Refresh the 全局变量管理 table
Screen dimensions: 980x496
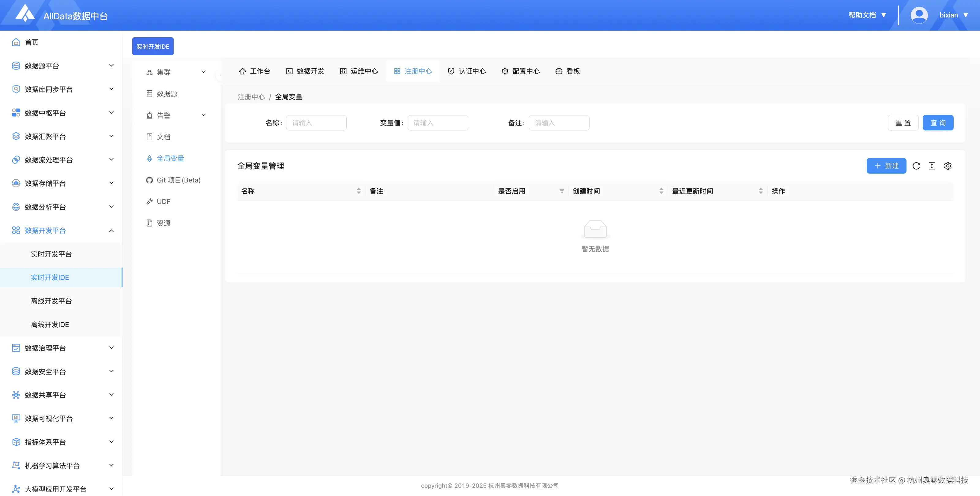pos(917,166)
